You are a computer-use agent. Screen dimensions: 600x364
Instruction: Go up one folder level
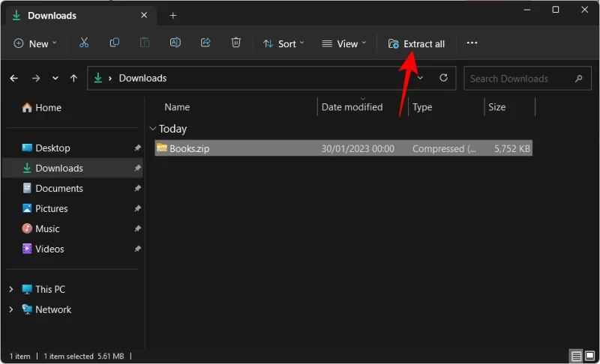pyautogui.click(x=73, y=78)
